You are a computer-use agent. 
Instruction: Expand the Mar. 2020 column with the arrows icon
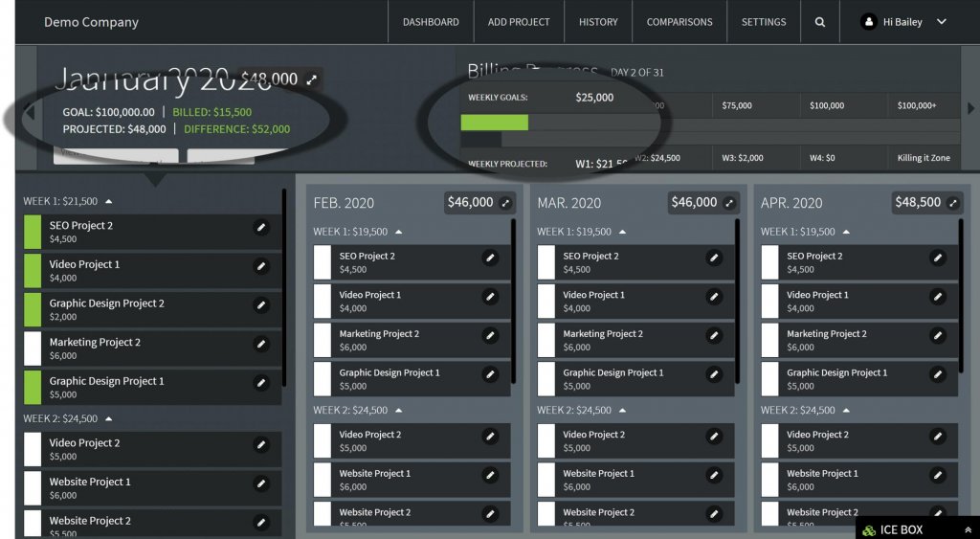tap(729, 203)
